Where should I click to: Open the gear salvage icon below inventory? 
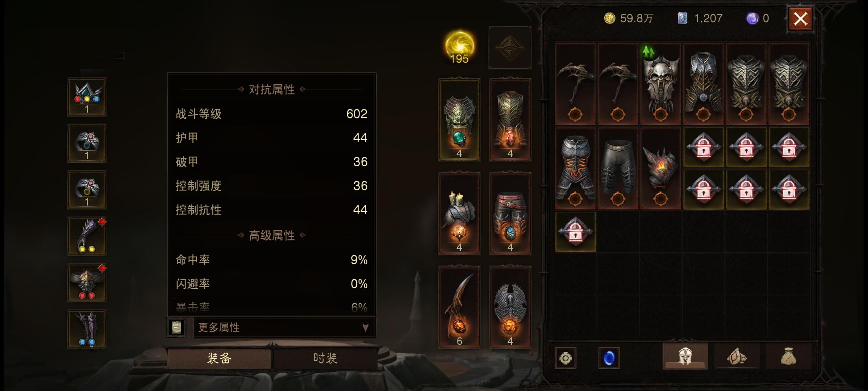tap(566, 358)
